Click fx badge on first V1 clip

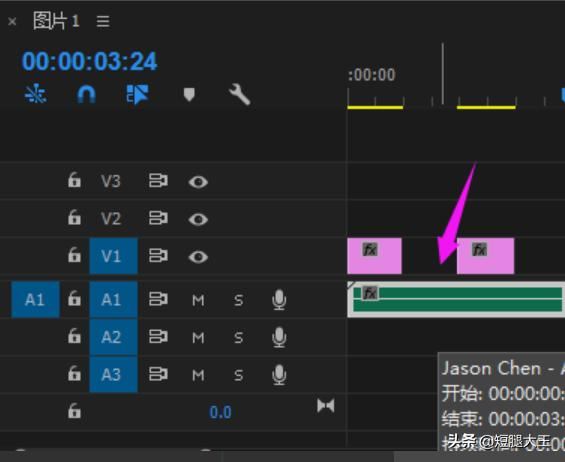click(370, 249)
